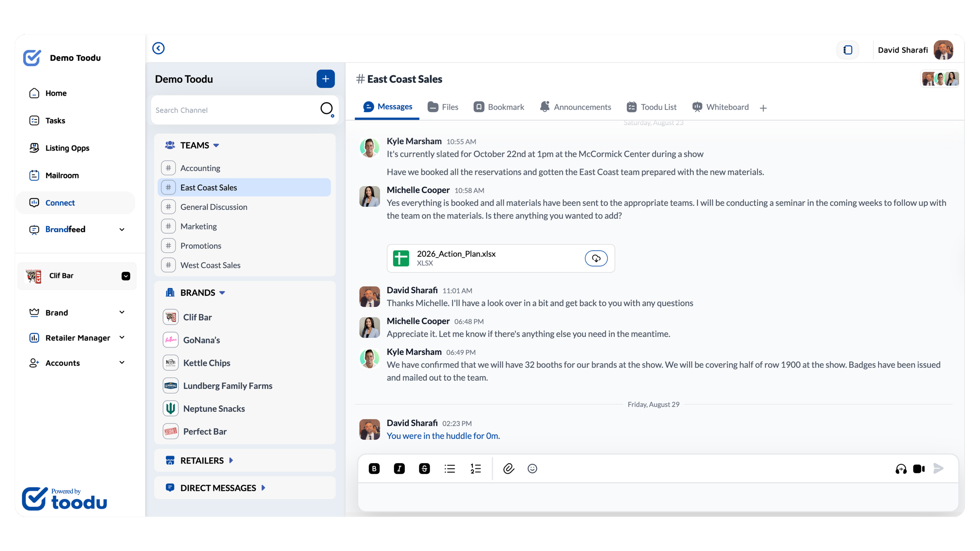Click inside the Search Channel field
Viewport: 980px width, 551px height.
[x=235, y=110]
